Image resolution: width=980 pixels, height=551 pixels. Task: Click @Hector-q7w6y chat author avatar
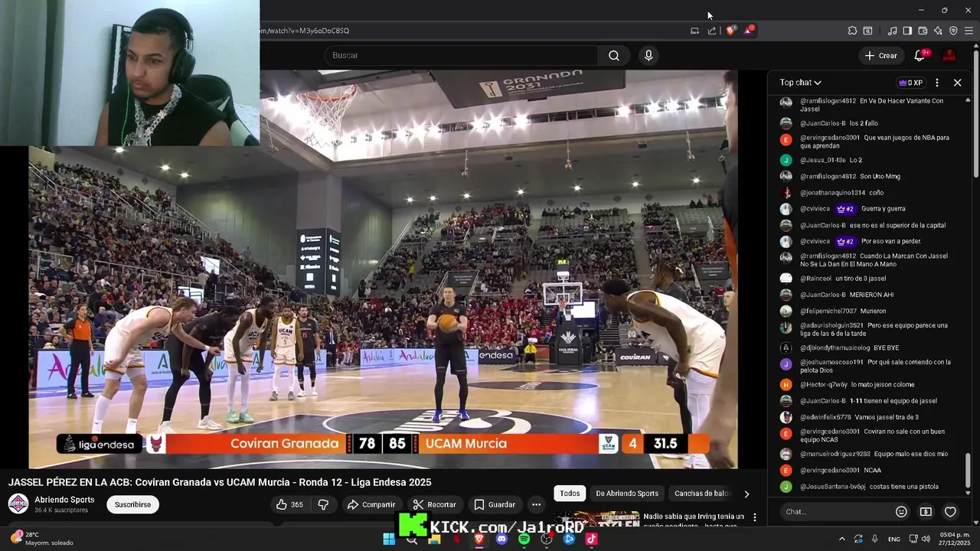point(786,385)
